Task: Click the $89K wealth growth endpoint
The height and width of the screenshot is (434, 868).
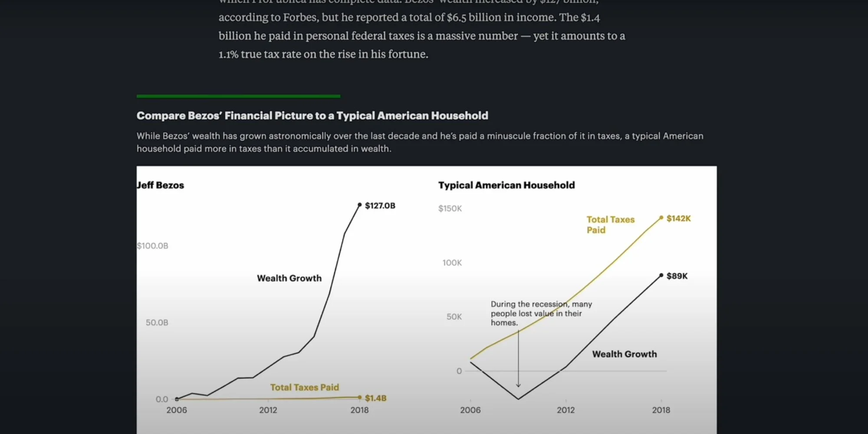Action: (x=661, y=276)
